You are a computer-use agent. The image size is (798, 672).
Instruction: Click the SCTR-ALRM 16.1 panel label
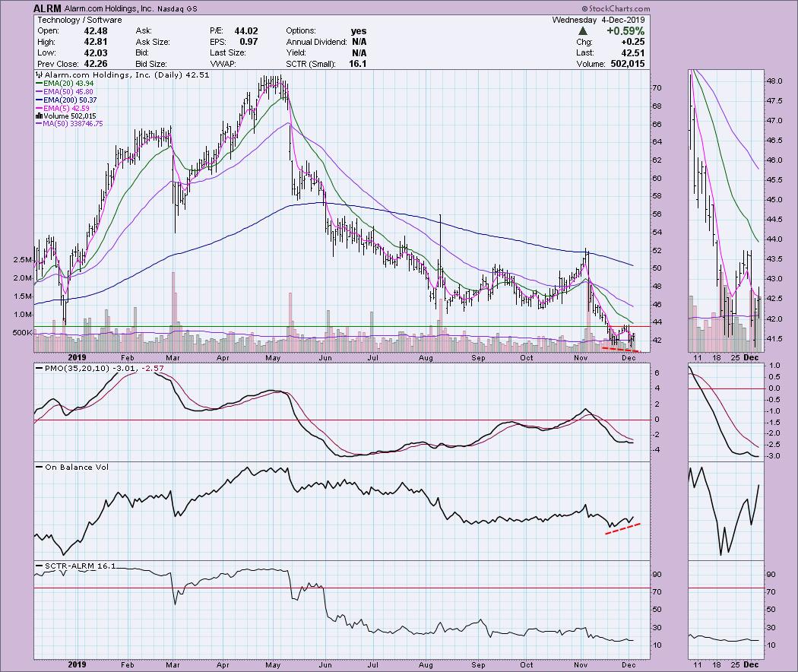[75, 566]
